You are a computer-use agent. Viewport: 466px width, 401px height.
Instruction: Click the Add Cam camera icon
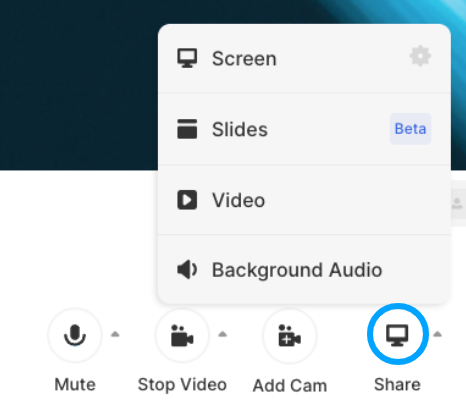289,335
